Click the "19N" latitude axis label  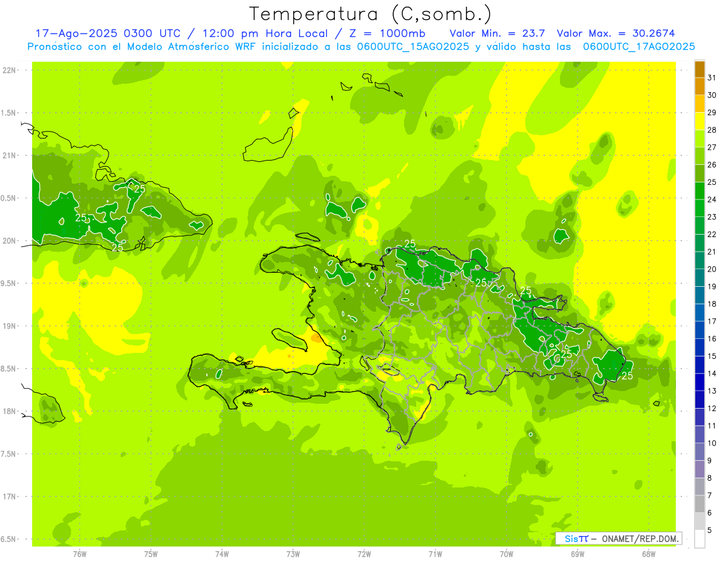[9, 326]
